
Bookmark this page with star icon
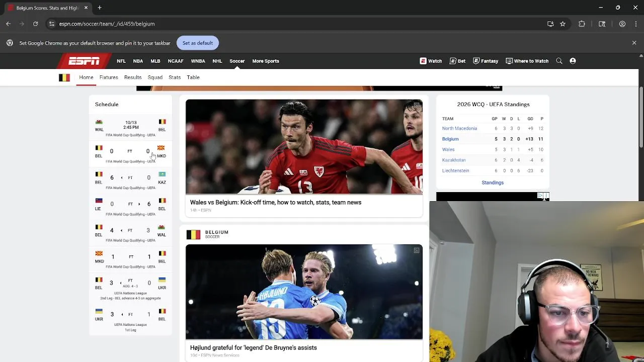(x=562, y=24)
